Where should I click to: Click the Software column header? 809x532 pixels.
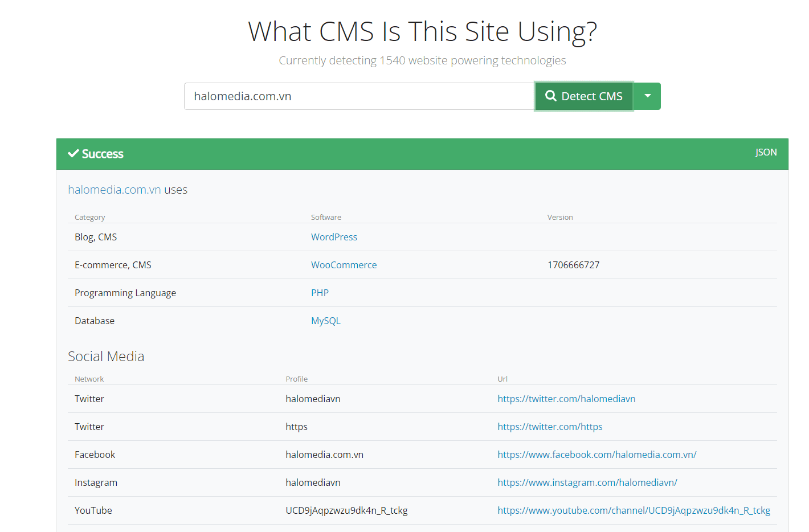(326, 217)
